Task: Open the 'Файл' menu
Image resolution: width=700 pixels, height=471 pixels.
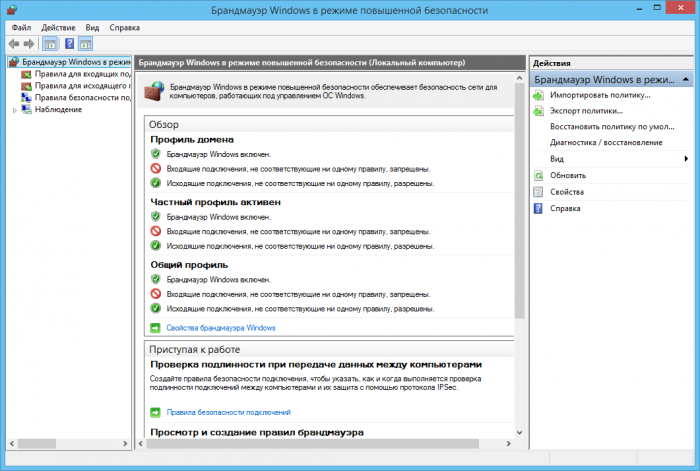Action: (21, 28)
